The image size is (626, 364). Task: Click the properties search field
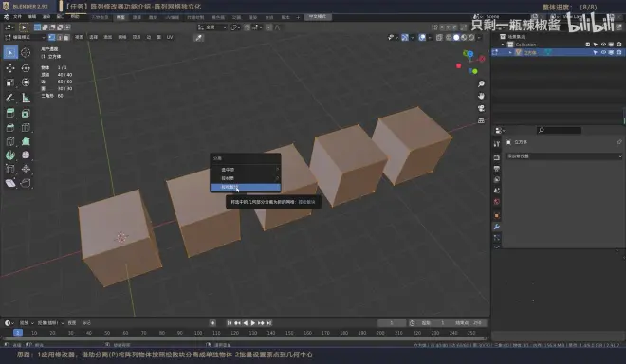tap(559, 130)
